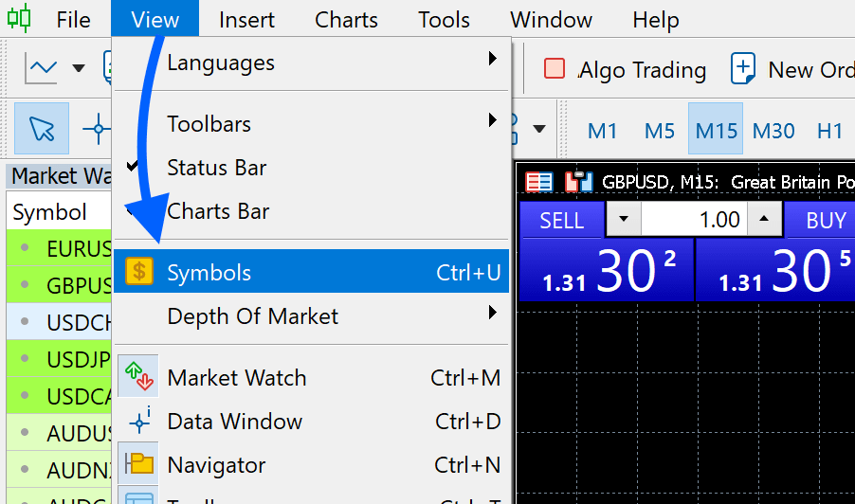
Task: Choose Symbols from the View menu
Action: pyautogui.click(x=311, y=271)
